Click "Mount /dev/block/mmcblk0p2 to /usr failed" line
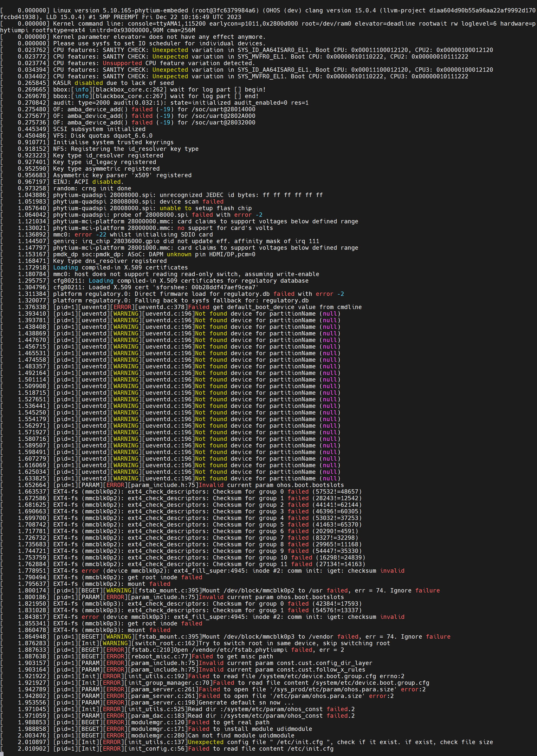537x756 pixels. pos(220,591)
